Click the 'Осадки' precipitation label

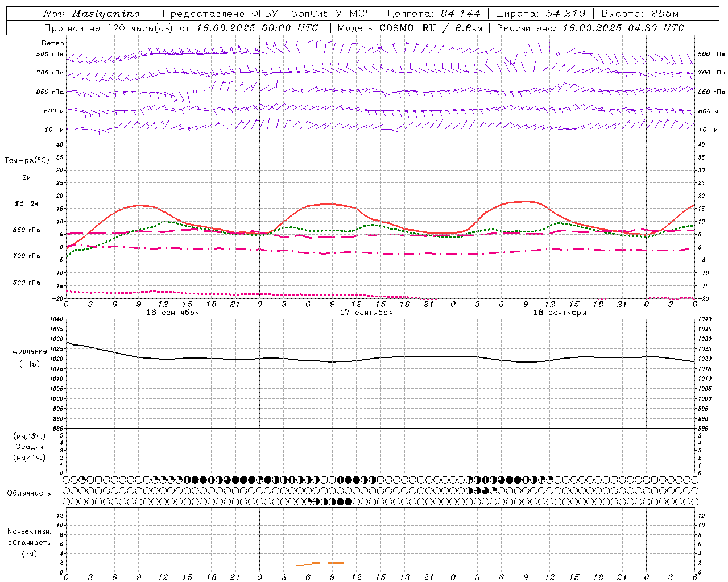point(30,447)
